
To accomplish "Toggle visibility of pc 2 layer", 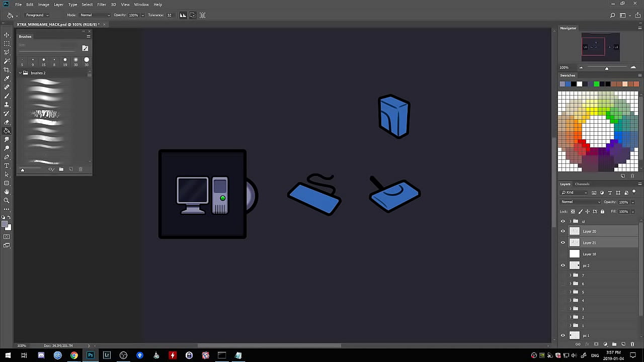I will click(x=563, y=265).
